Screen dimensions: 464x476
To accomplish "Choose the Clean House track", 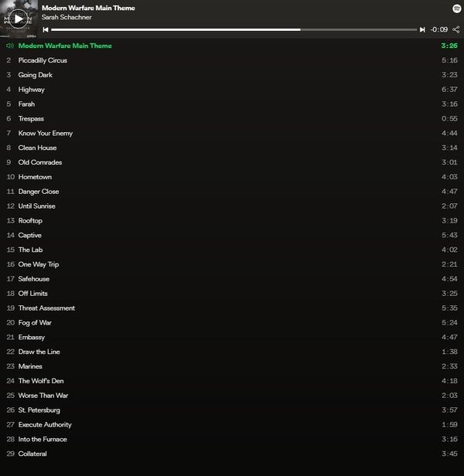I will [232, 148].
